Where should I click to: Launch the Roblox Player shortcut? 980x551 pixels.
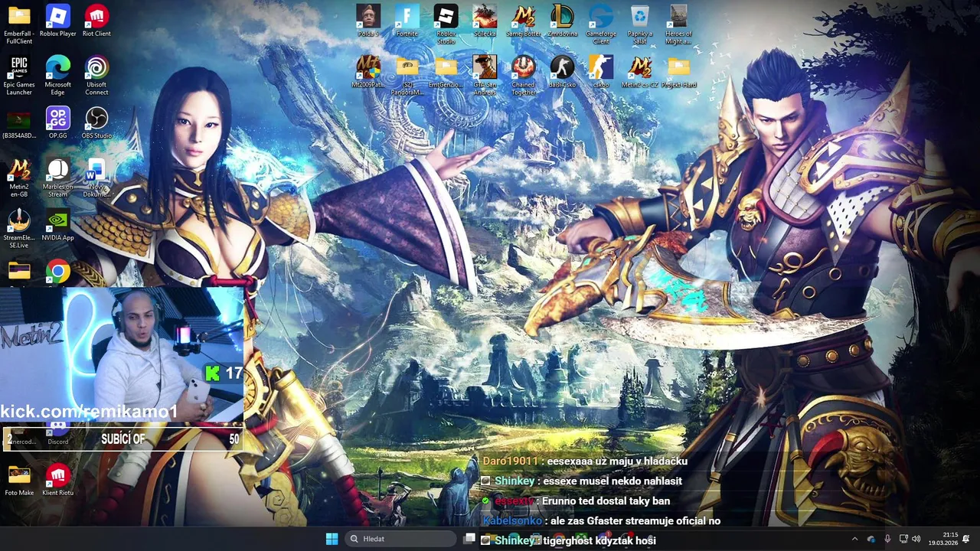pyautogui.click(x=57, y=21)
